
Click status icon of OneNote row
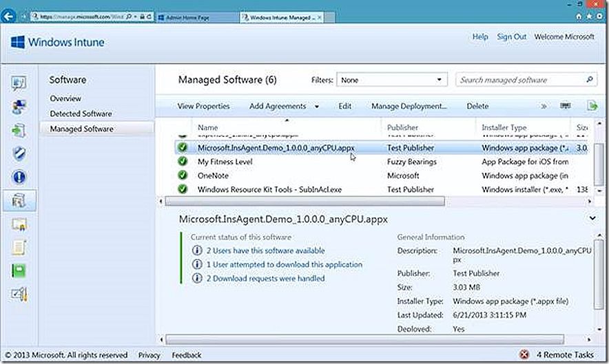click(x=182, y=175)
